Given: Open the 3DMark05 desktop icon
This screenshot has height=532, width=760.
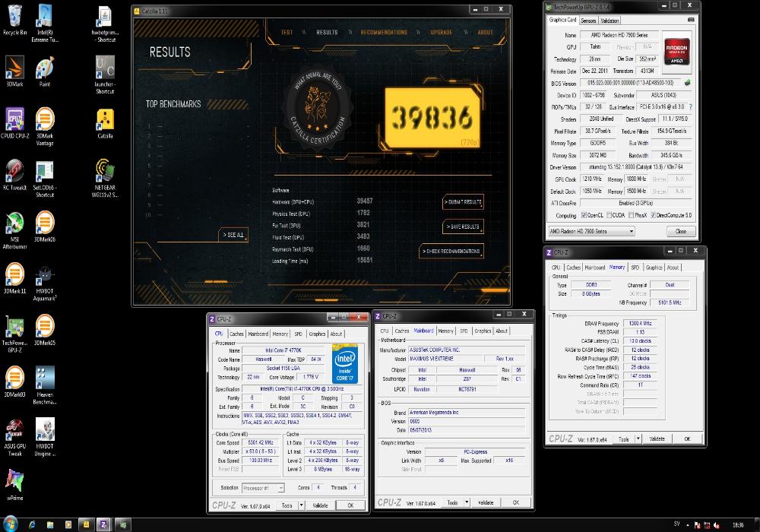Looking at the screenshot, I should 45,330.
